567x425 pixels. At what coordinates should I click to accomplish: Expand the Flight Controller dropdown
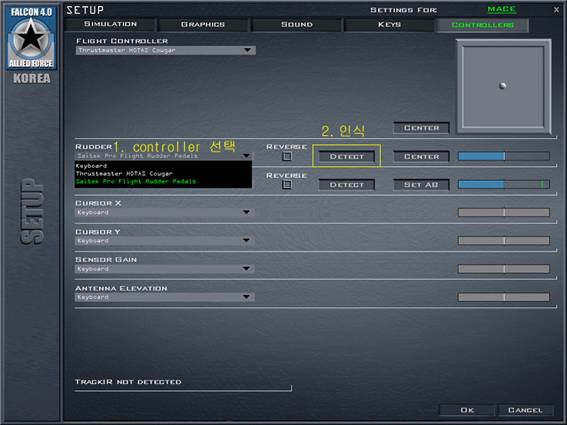pyautogui.click(x=166, y=50)
